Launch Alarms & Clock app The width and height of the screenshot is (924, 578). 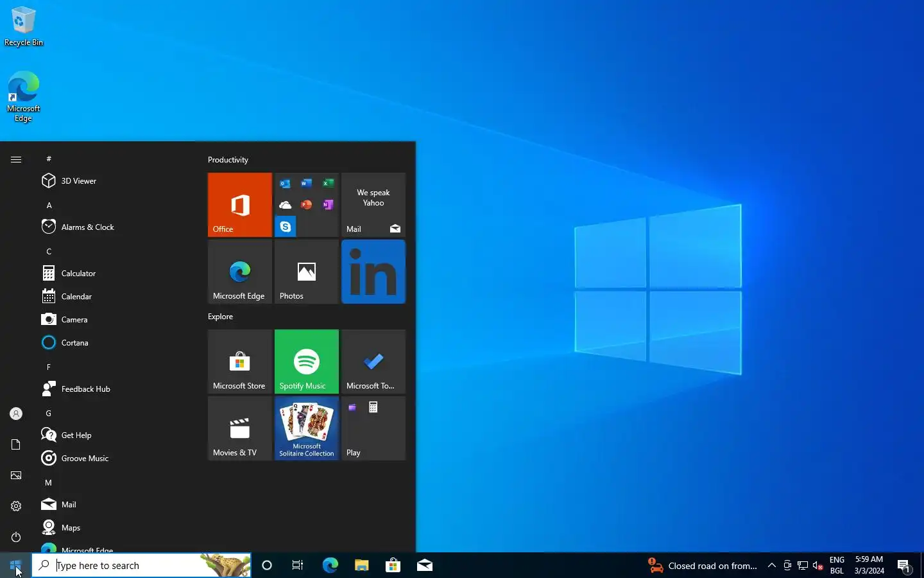[116, 227]
